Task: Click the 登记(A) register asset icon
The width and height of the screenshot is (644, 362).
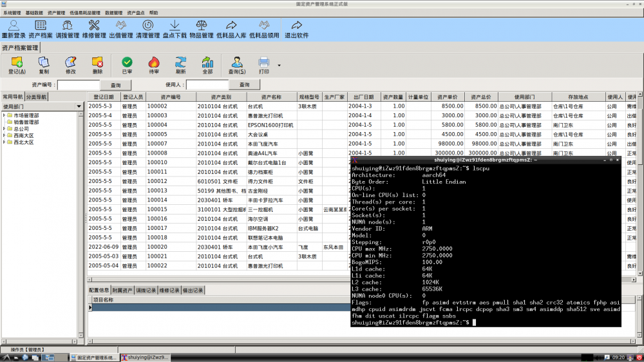Action: tap(17, 65)
